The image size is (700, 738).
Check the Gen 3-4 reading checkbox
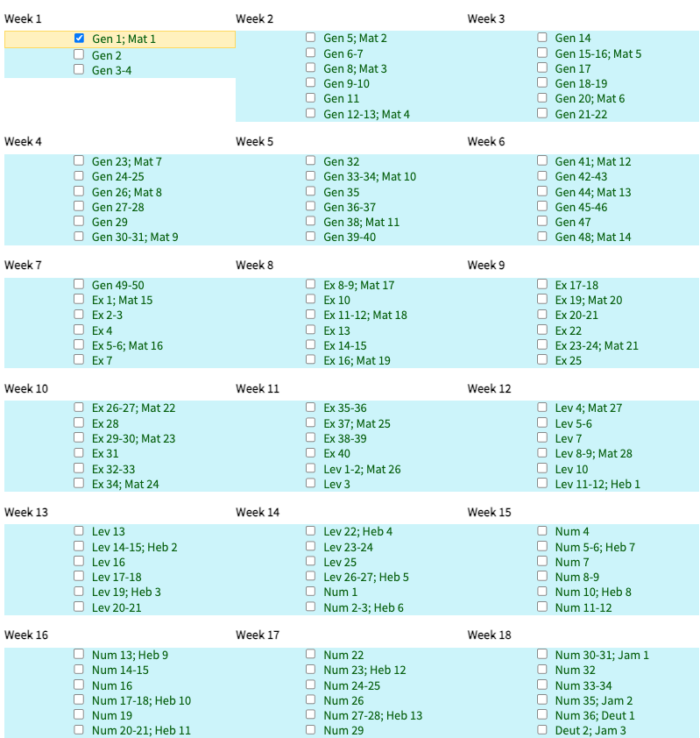(79, 70)
